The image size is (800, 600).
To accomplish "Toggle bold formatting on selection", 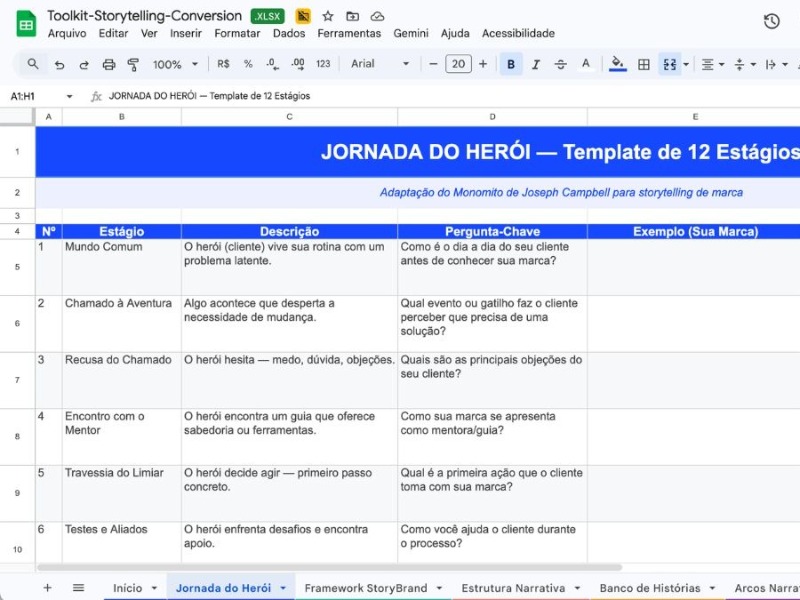I will (x=510, y=63).
